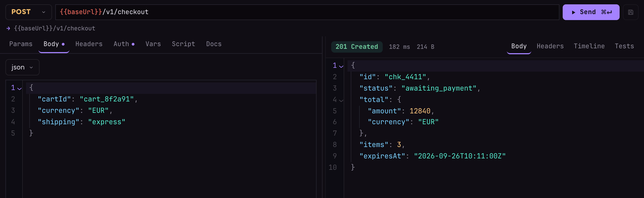Click the "chk_4411" id value
The image size is (644, 198).
pyautogui.click(x=405, y=77)
